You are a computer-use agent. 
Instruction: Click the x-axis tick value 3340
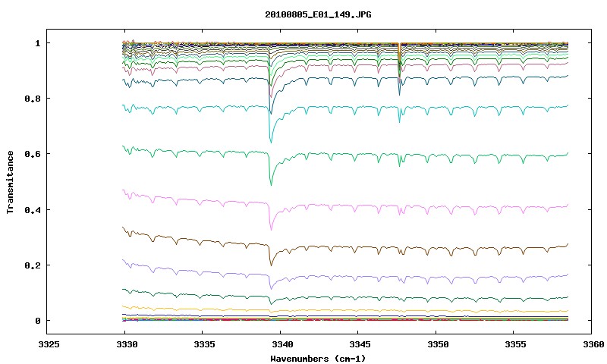(281, 344)
